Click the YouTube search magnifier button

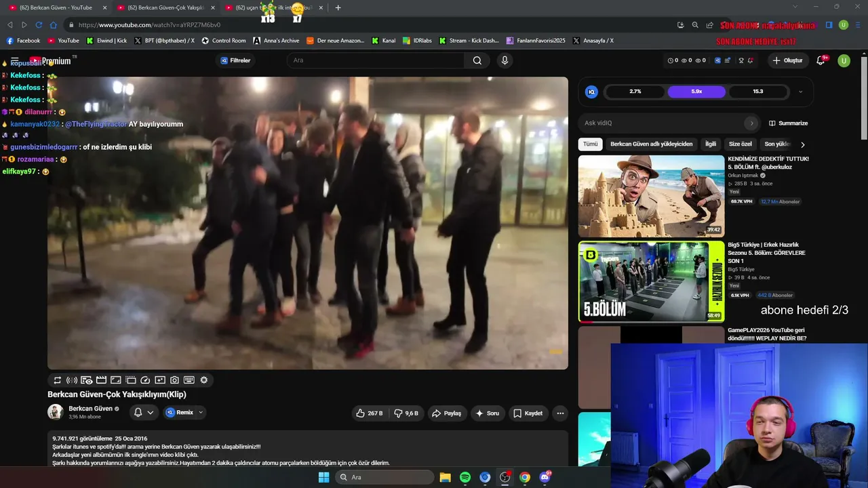477,60
